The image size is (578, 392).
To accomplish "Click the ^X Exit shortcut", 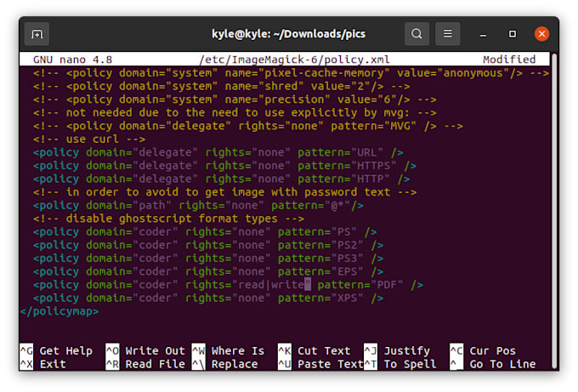I will [43, 364].
